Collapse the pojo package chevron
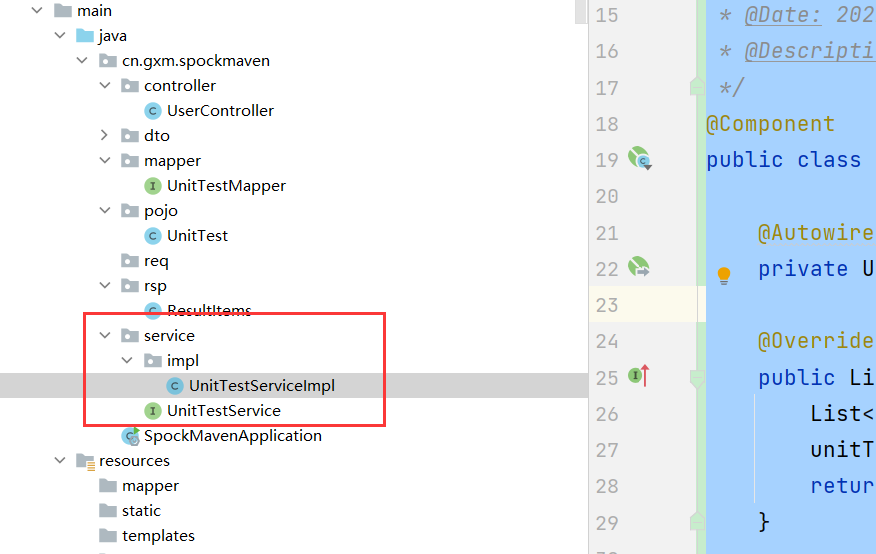Image resolution: width=876 pixels, height=554 pixels. tap(104, 210)
